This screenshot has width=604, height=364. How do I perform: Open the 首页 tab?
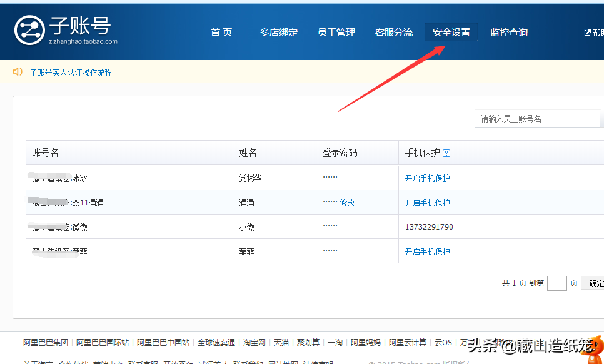(221, 33)
